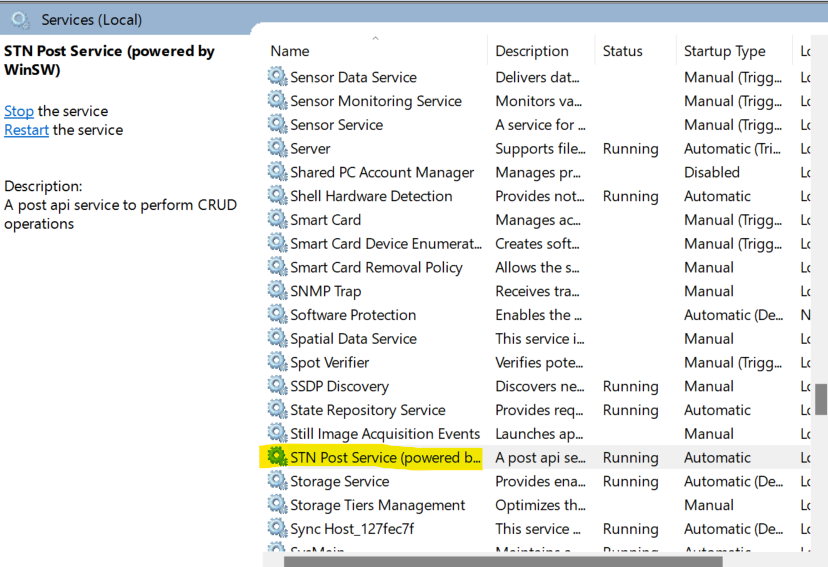Click 'Receives tra...' description of SNMP Trap
828x567 pixels.
(537, 291)
